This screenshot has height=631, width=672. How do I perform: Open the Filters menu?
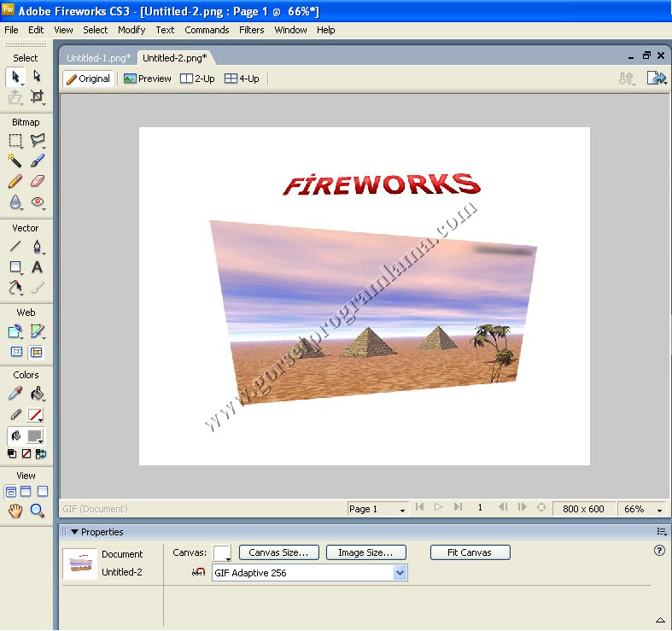(251, 30)
